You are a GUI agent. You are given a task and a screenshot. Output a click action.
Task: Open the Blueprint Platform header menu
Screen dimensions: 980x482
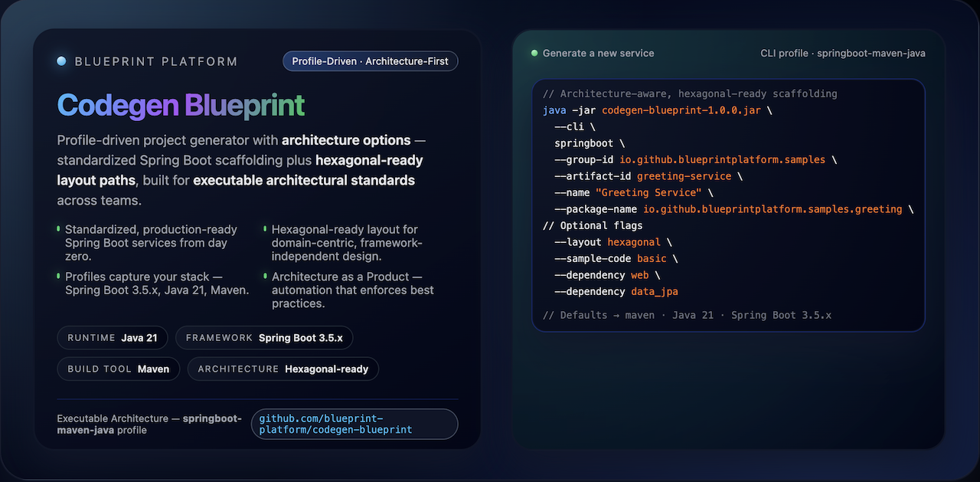point(155,61)
